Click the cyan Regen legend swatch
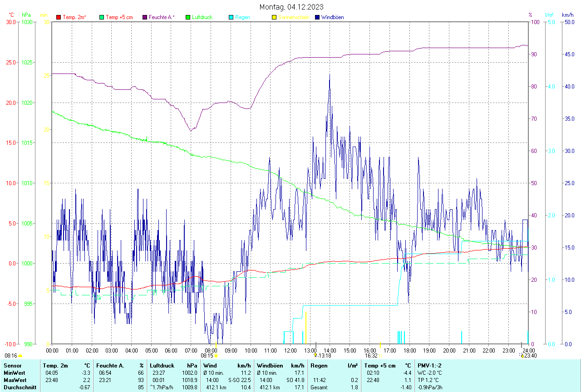 [x=231, y=17]
